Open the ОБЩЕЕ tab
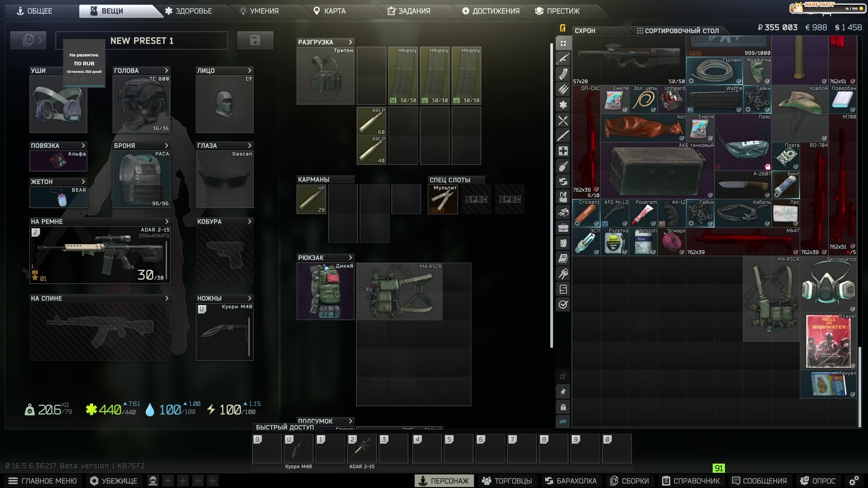This screenshot has width=868, height=488. tap(35, 11)
